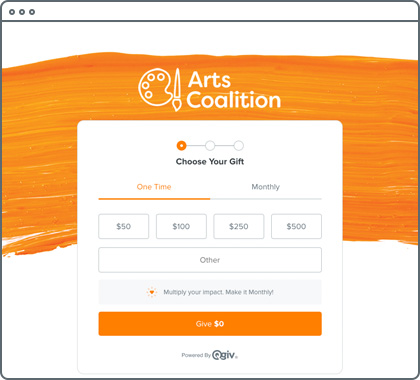Click the Qgiv logo
The image size is (420, 380).
coord(225,355)
